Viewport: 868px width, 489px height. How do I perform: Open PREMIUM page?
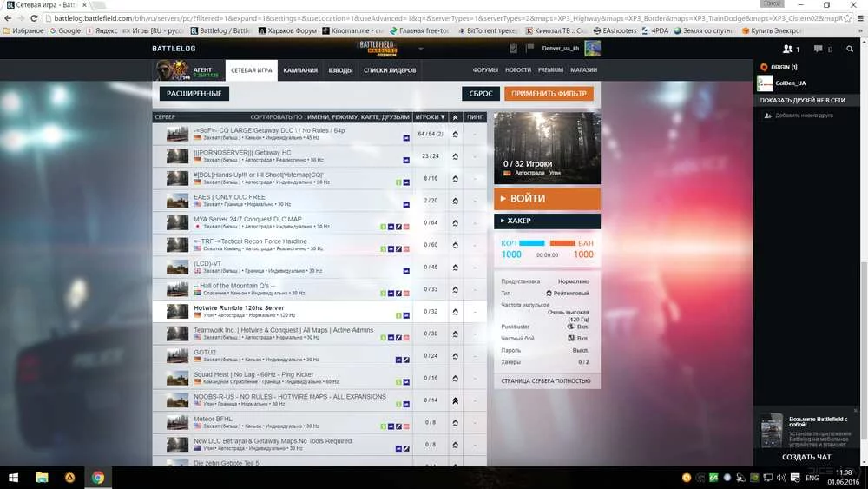pos(550,70)
